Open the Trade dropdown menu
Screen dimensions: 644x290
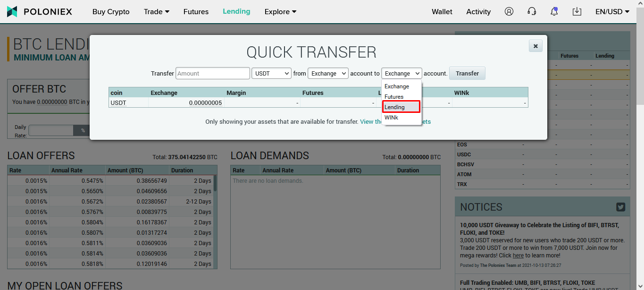157,12
